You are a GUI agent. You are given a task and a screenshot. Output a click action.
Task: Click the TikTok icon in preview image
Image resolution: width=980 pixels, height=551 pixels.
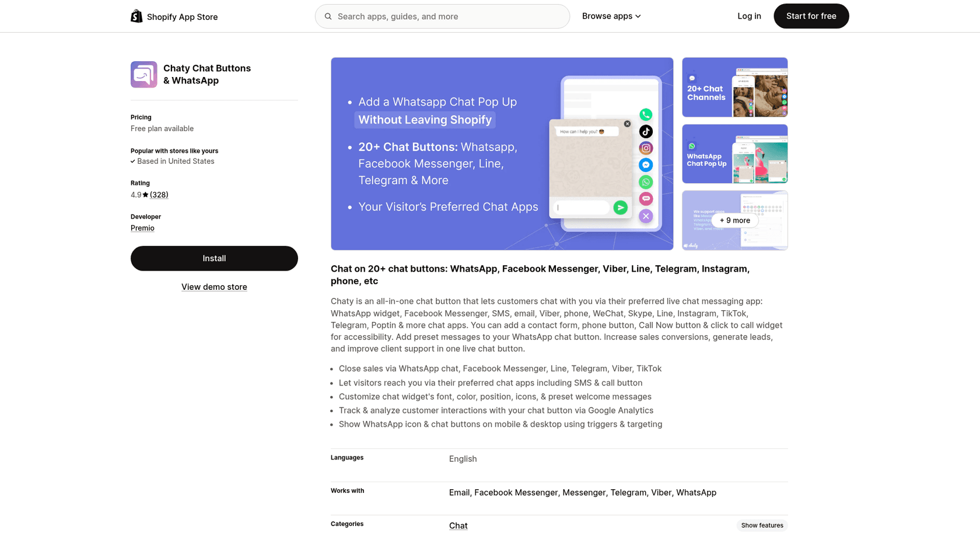(646, 132)
